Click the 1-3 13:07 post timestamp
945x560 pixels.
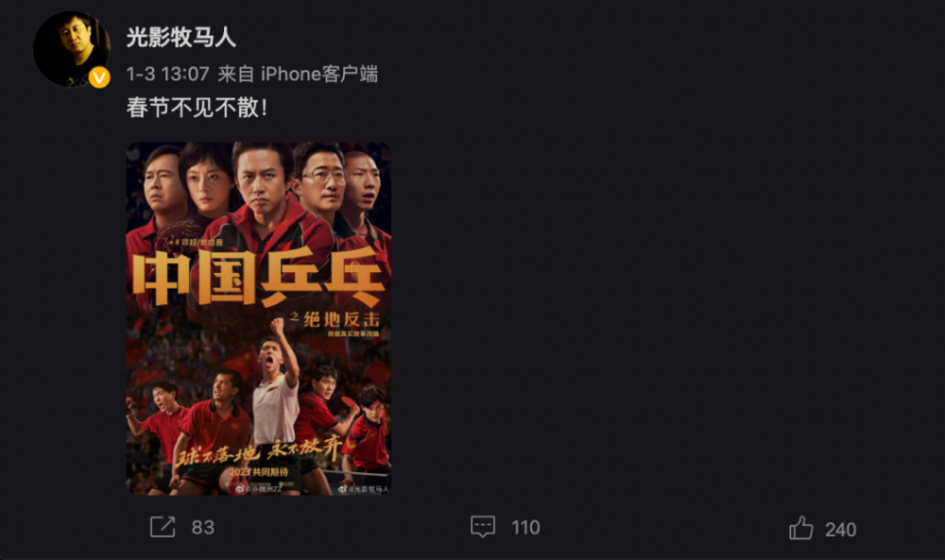coord(167,74)
